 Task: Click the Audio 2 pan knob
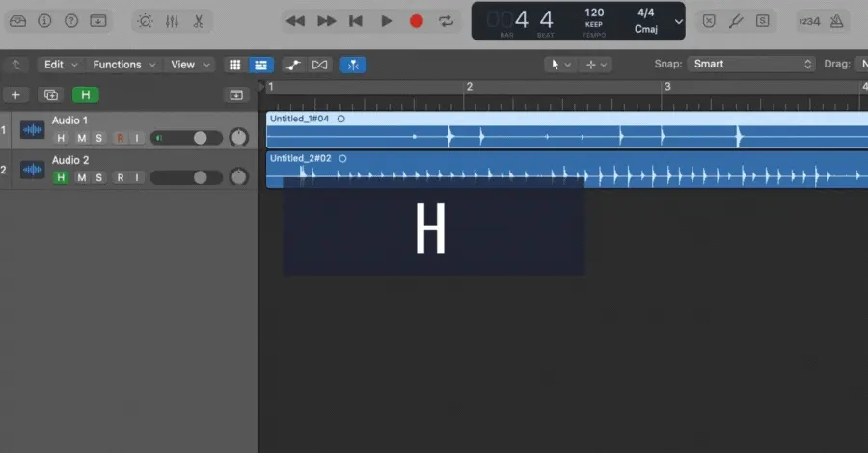238,177
